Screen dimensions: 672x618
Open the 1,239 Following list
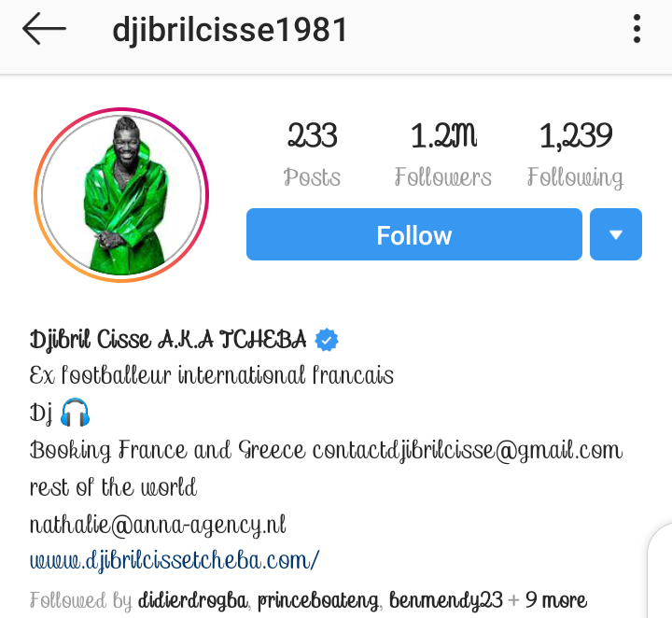[575, 154]
